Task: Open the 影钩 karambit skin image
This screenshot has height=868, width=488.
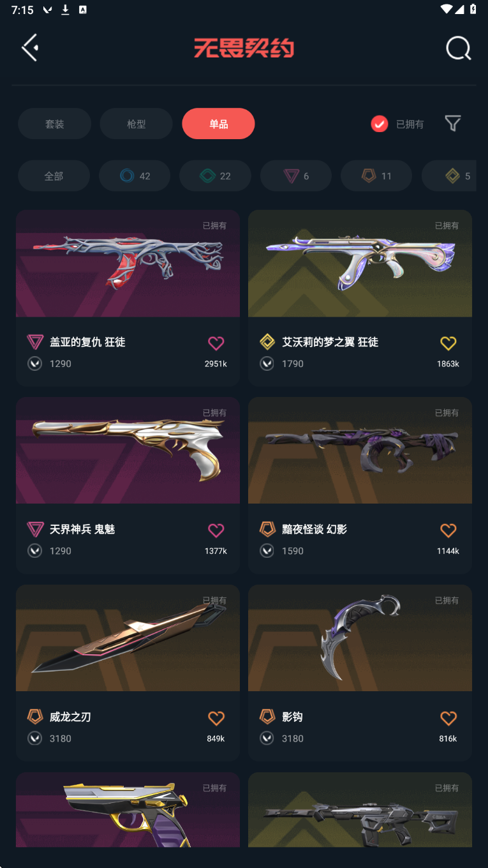Action: click(360, 638)
